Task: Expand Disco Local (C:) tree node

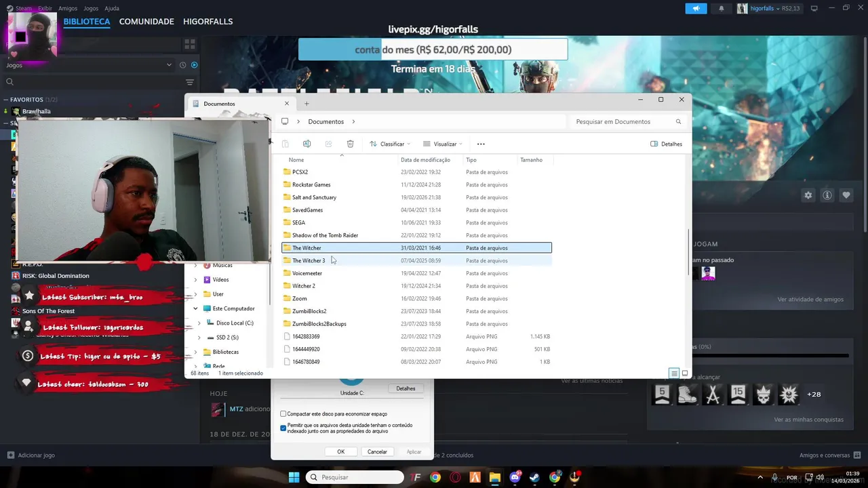Action: 199,323
